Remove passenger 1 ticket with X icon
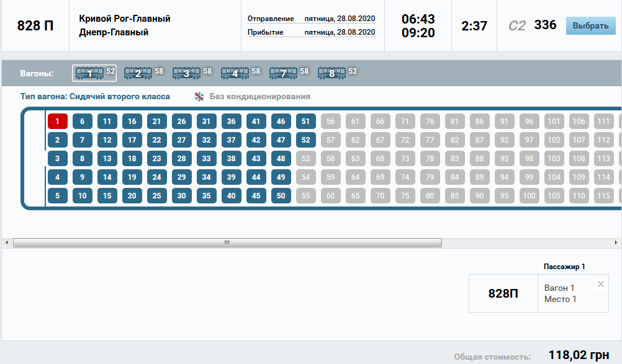Screen dimensions: 622x364 (x=600, y=284)
